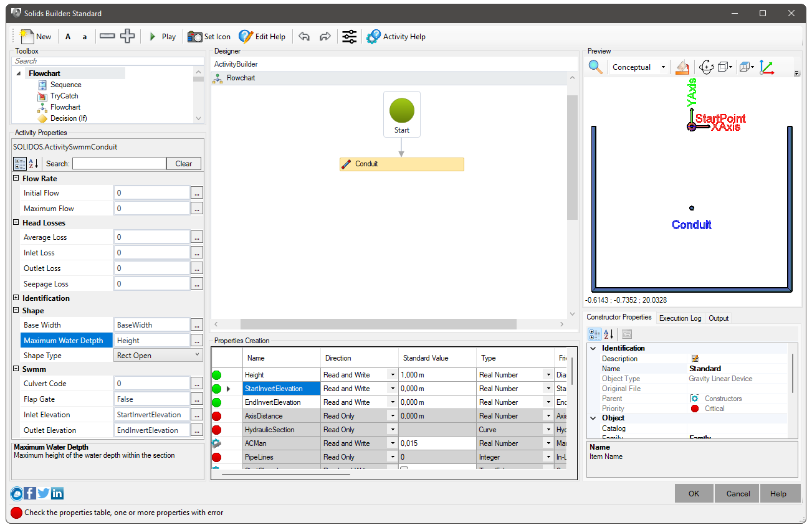812x530 pixels.
Task: Clear the Activity Properties search
Action: 184,164
